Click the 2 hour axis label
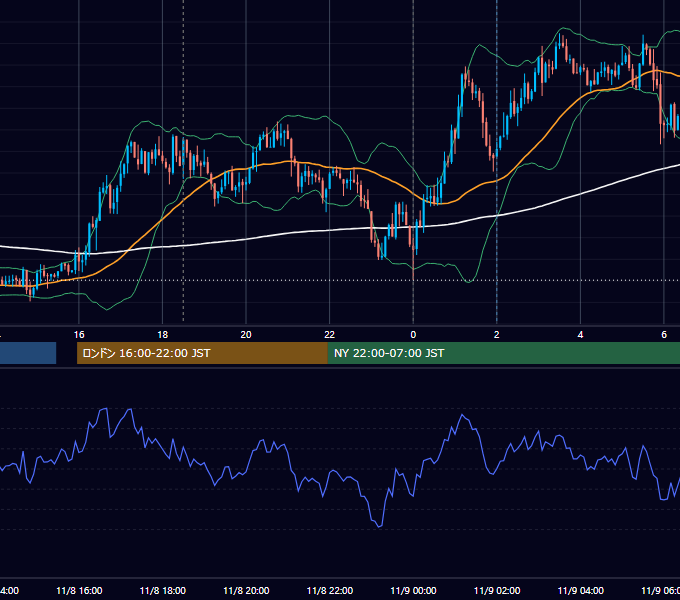The width and height of the screenshot is (680, 600). [497, 334]
